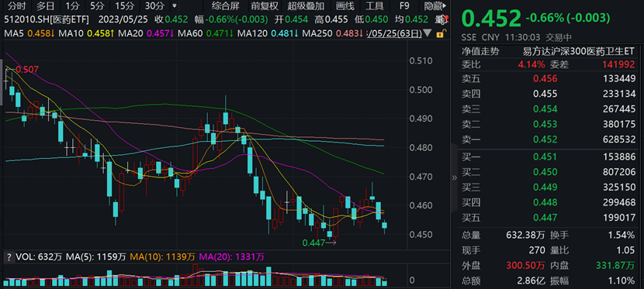Click the 委差 141992 value
The width and height of the screenshot is (644, 289).
click(x=618, y=64)
